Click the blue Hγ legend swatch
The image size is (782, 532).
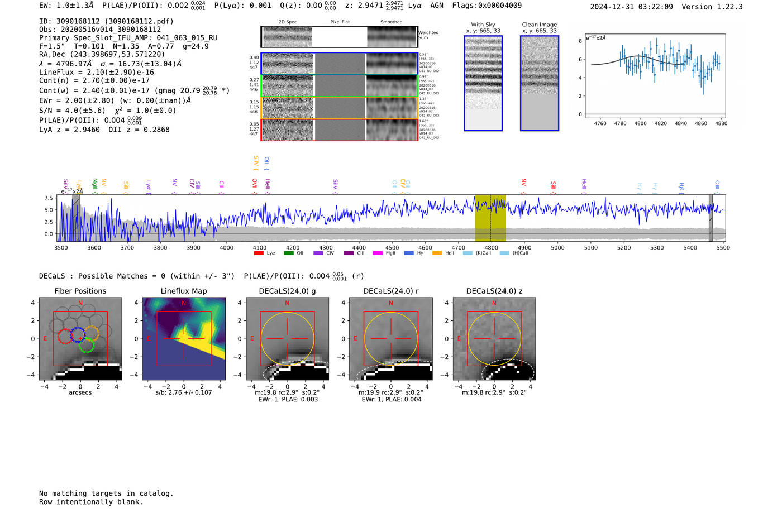click(409, 253)
